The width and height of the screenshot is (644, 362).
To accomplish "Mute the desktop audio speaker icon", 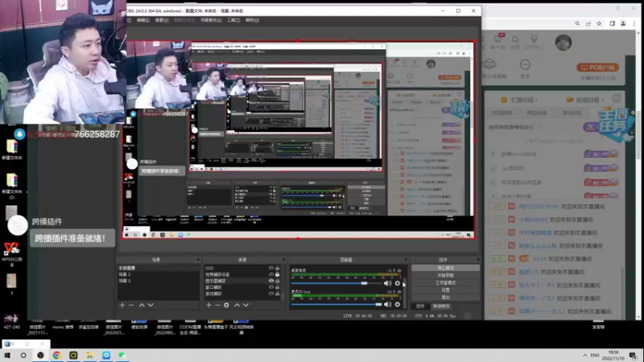I will [387, 283].
